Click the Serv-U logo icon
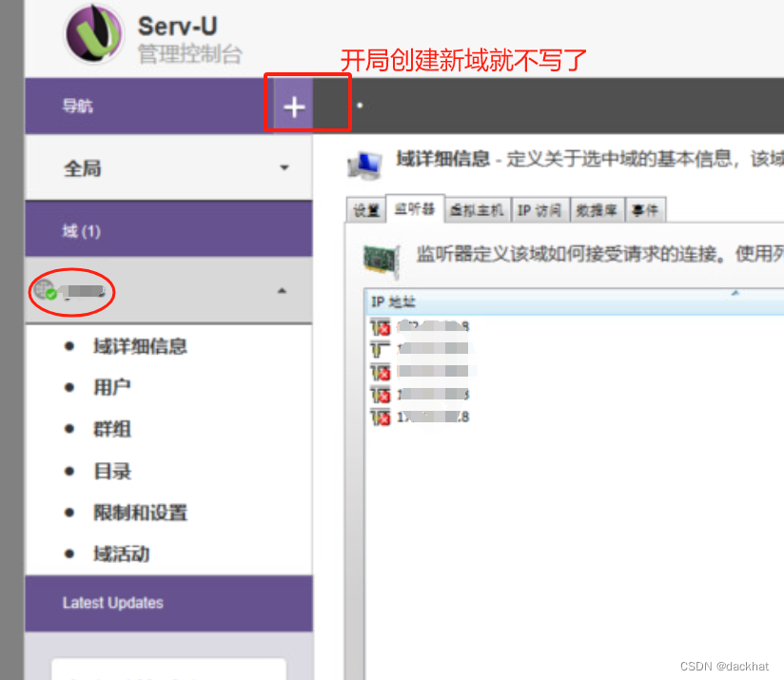The width and height of the screenshot is (784, 680). pyautogui.click(x=93, y=33)
